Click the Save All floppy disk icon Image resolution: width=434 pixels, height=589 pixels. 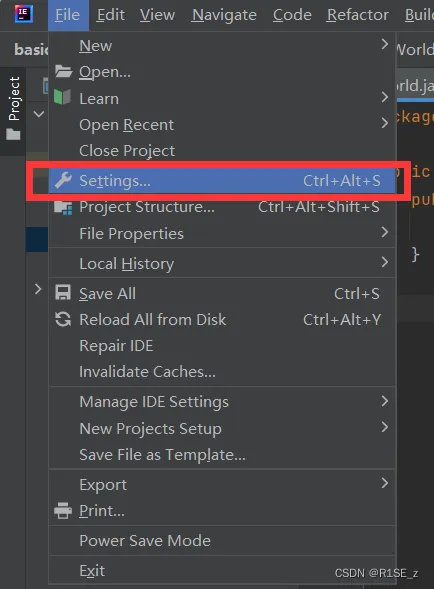(x=63, y=293)
